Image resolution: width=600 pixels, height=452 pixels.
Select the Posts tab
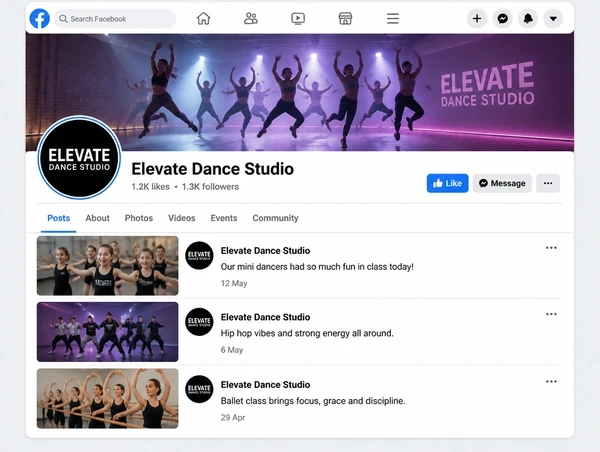coord(59,218)
